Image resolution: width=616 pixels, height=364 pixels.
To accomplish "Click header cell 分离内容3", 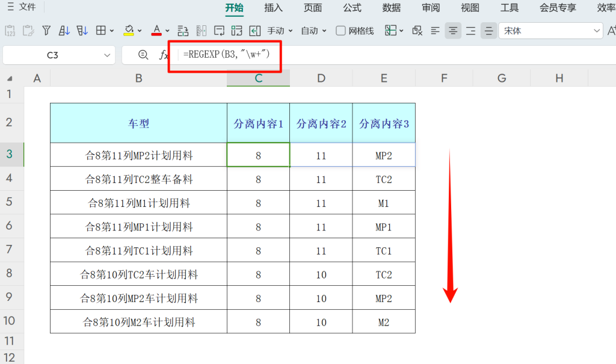I will point(384,123).
